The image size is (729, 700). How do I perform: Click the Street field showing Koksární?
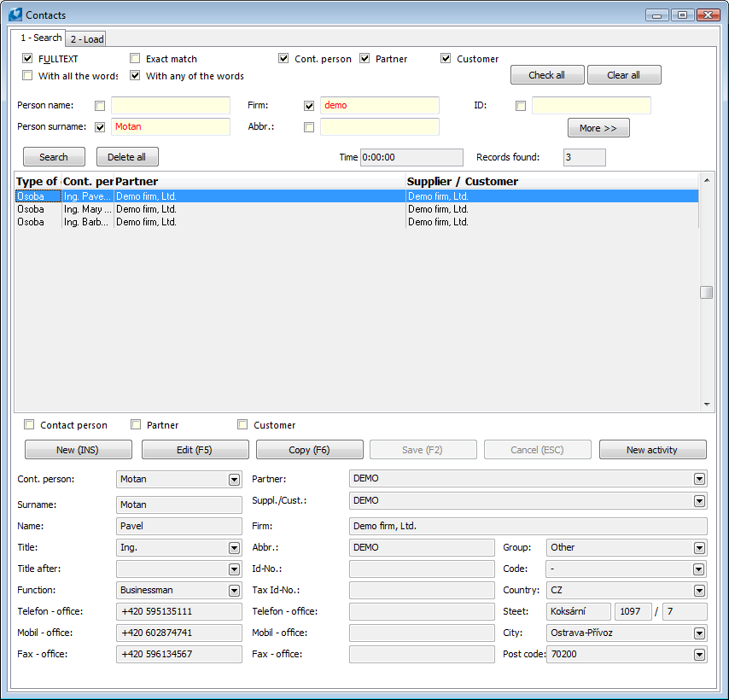pos(579,612)
